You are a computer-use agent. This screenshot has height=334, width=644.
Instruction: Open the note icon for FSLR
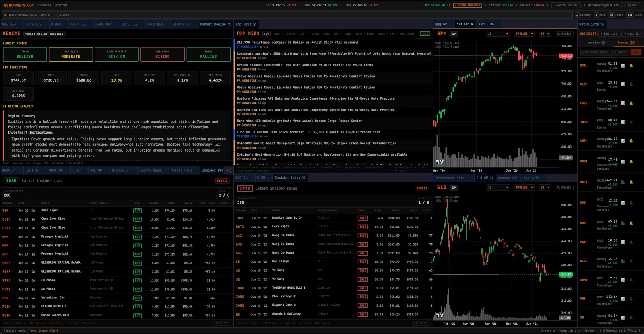pos(623,103)
